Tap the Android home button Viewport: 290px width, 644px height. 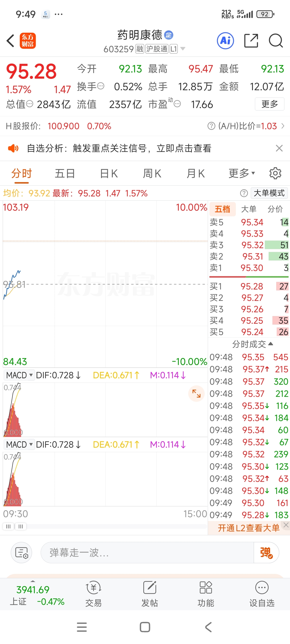click(145, 627)
